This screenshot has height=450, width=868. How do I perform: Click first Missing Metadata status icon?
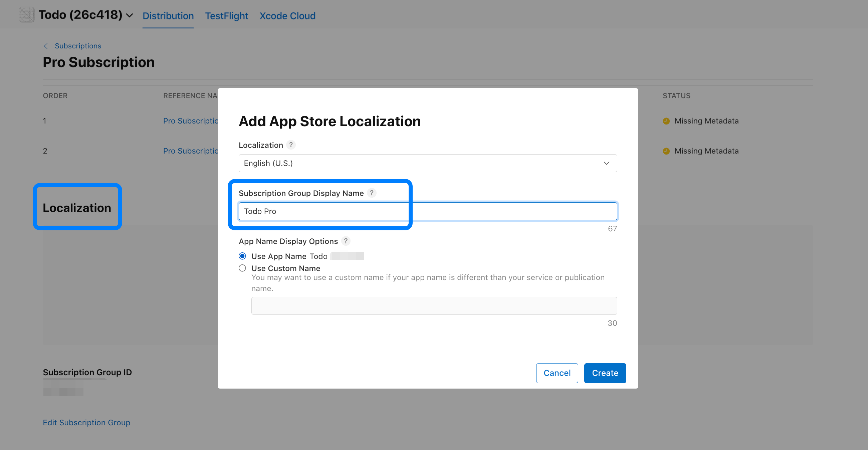(x=666, y=121)
